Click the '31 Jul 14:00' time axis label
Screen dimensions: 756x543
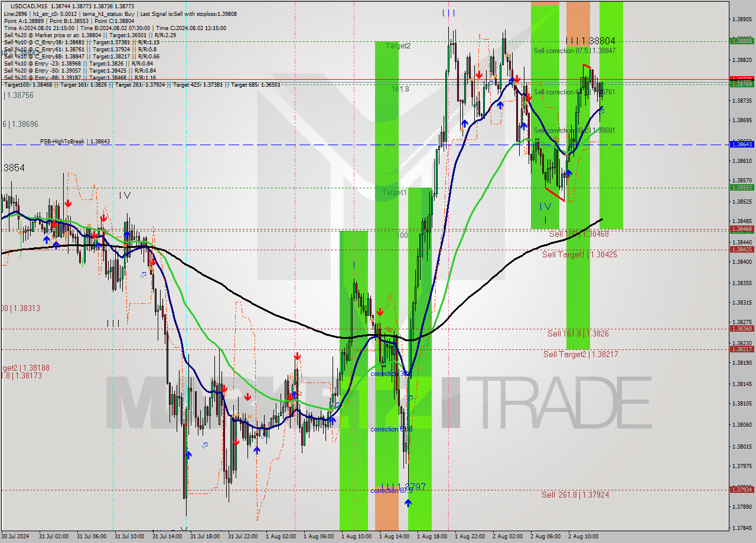click(167, 536)
